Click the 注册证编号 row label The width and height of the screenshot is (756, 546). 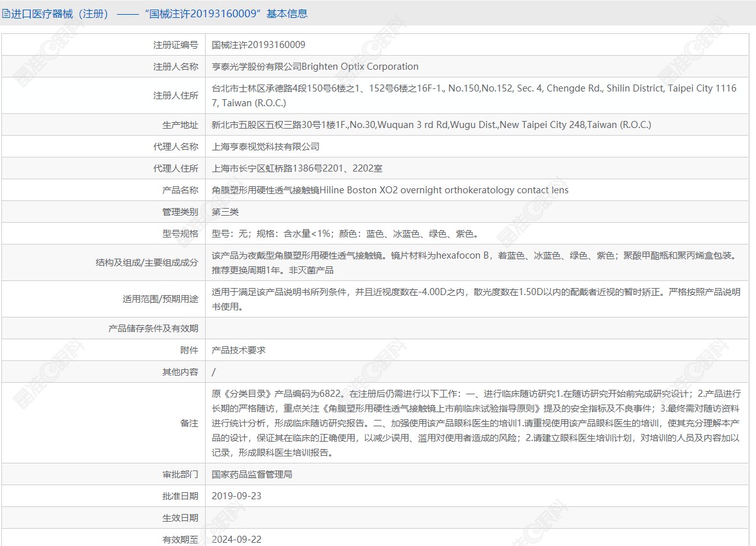point(176,45)
